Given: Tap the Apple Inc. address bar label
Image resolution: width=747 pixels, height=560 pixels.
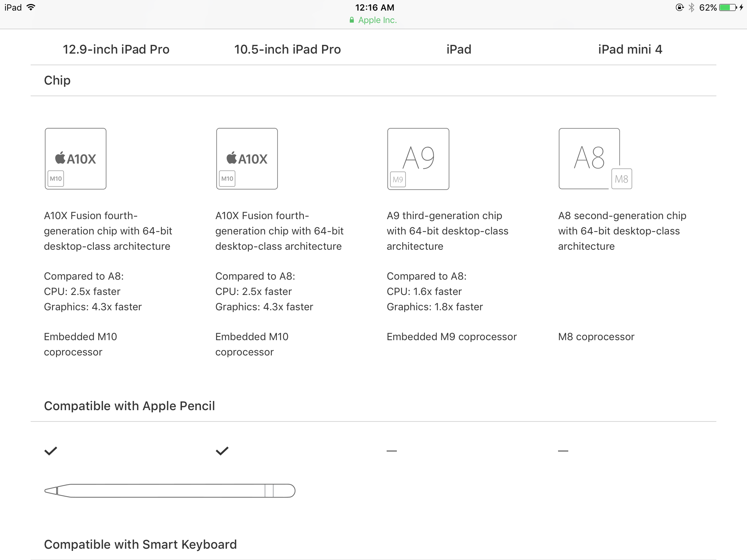Looking at the screenshot, I should 378,20.
